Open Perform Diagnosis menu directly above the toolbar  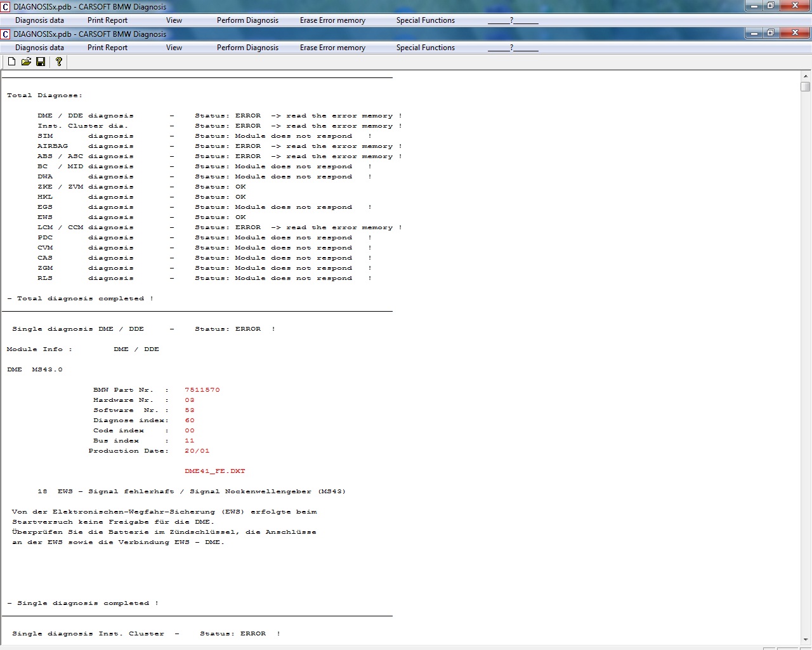(x=247, y=48)
